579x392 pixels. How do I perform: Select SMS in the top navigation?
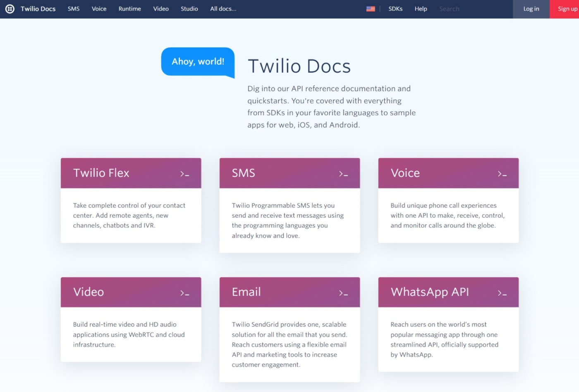tap(73, 8)
